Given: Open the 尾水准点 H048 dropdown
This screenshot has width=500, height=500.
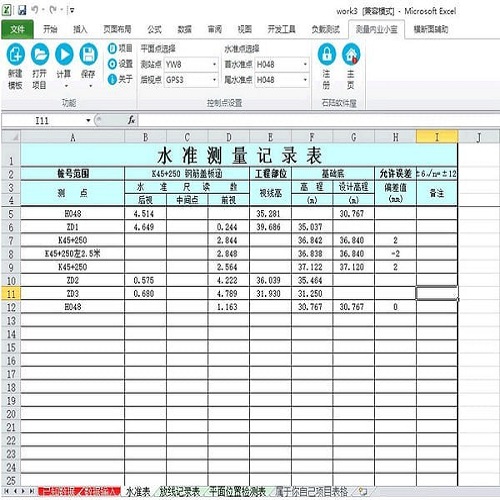Looking at the screenshot, I should tap(305, 80).
